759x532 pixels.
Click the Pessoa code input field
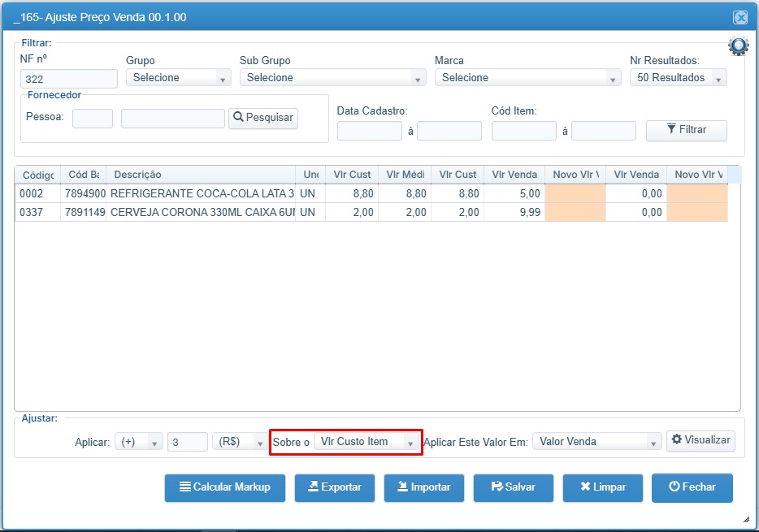[x=93, y=119]
